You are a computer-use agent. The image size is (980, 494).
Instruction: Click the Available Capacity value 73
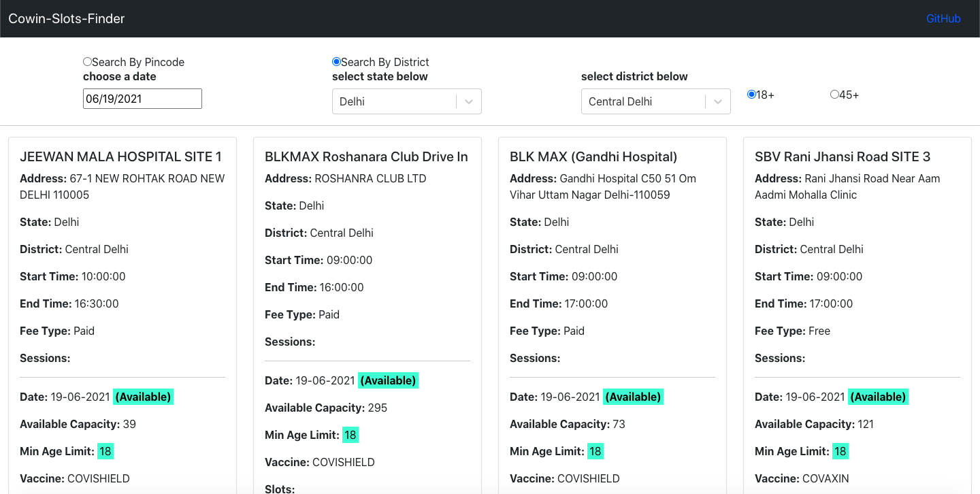pos(619,424)
